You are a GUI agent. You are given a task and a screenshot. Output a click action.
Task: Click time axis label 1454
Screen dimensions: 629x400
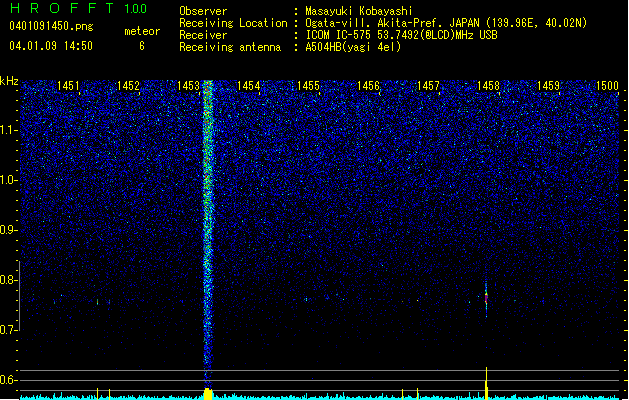[248, 85]
